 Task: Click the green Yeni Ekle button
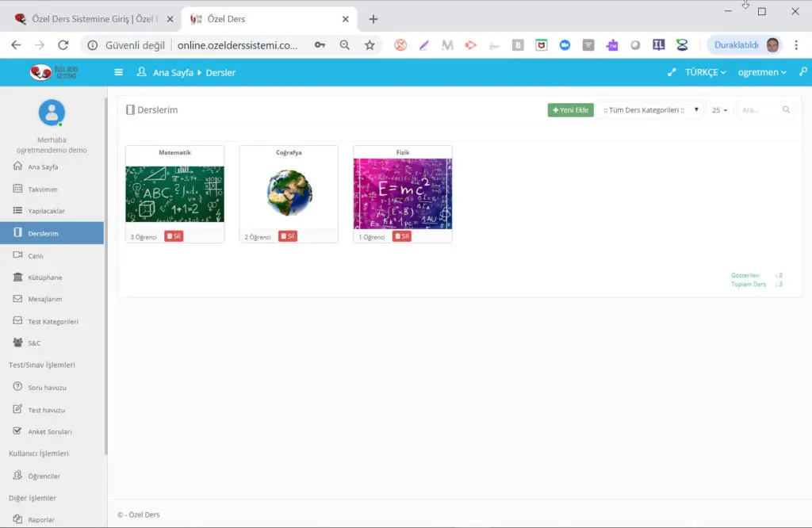click(570, 110)
